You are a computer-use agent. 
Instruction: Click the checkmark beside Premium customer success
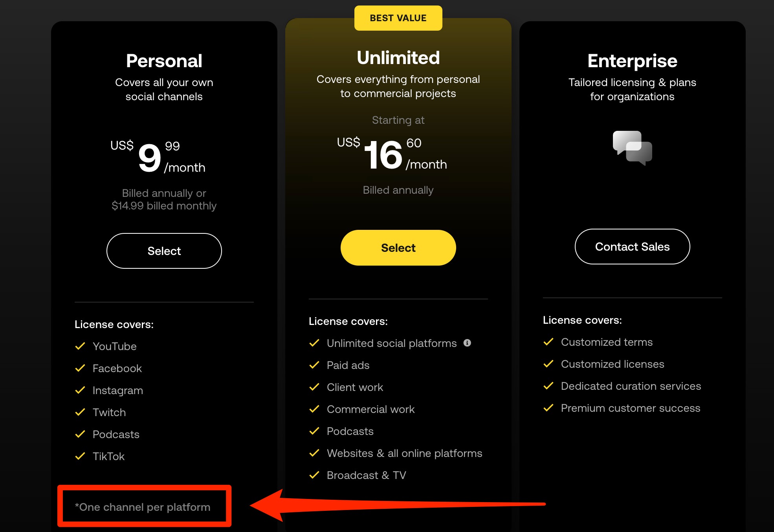click(548, 408)
